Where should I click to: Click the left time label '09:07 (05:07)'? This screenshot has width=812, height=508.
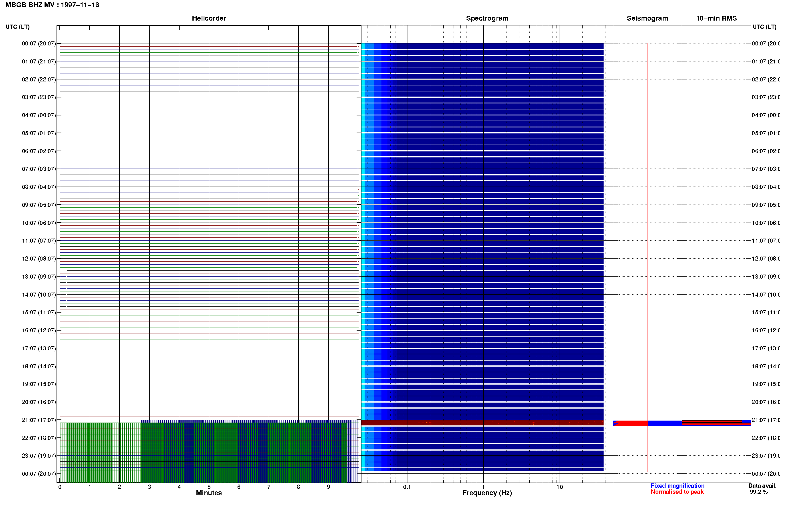(x=39, y=205)
